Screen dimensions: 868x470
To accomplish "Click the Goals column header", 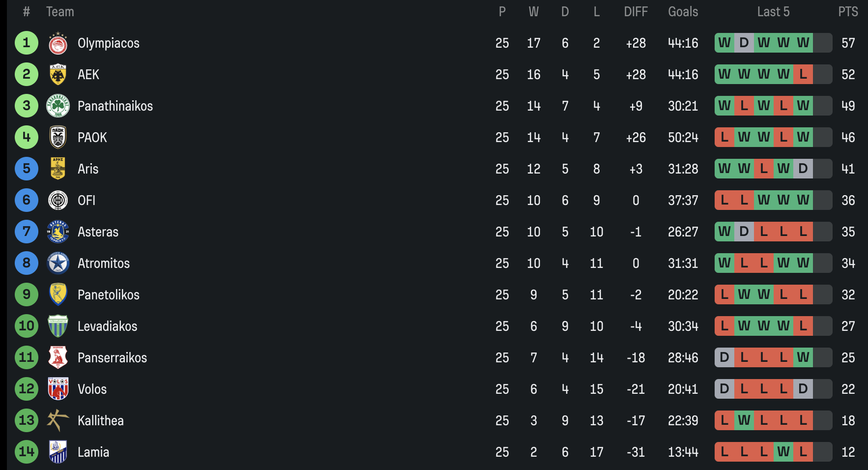I will click(683, 12).
